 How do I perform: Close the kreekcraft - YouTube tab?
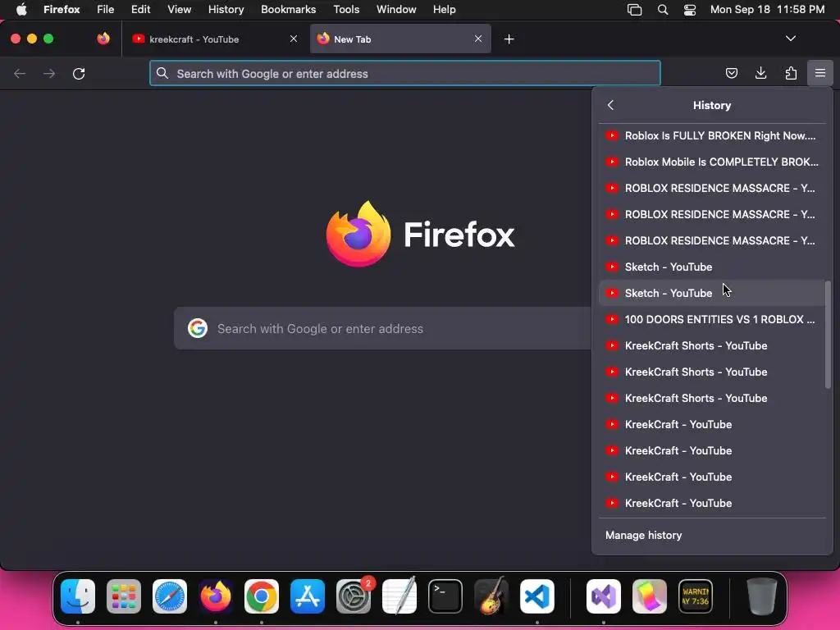pos(294,39)
